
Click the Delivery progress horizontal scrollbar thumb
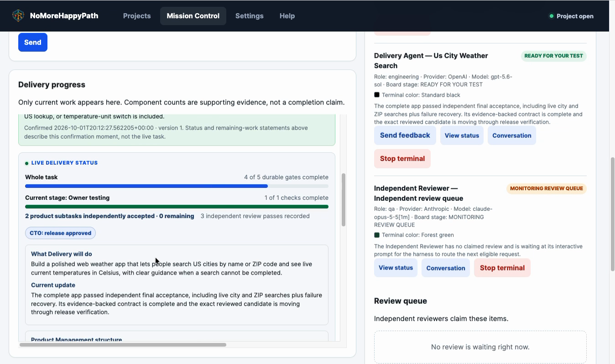point(123,345)
